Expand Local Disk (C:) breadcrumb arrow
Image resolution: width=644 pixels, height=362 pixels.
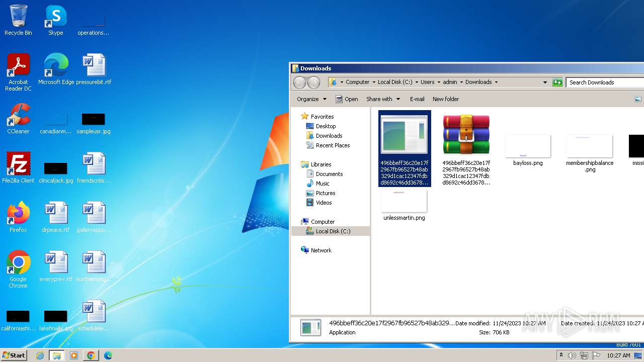pos(417,82)
